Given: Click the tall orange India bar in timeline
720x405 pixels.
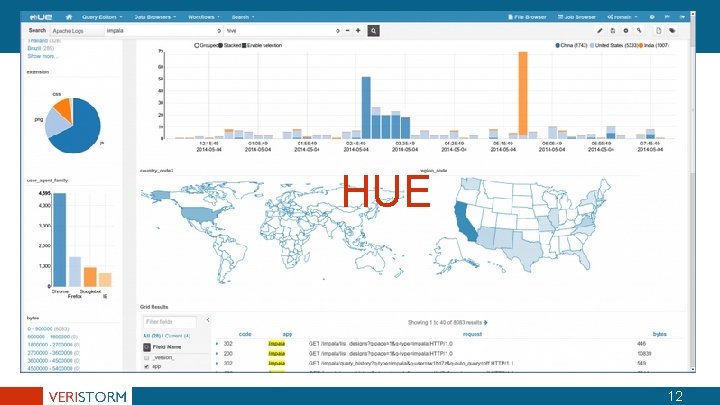Looking at the screenshot, I should pos(523,94).
